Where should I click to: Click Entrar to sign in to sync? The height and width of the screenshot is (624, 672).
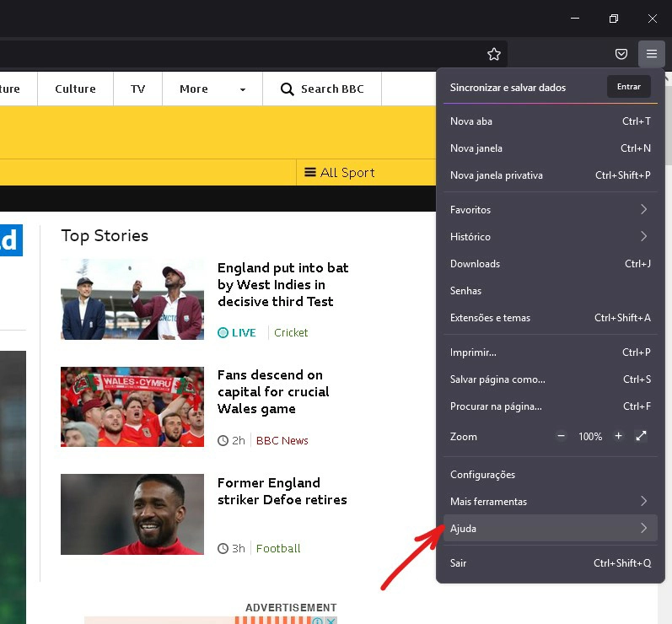pyautogui.click(x=629, y=87)
